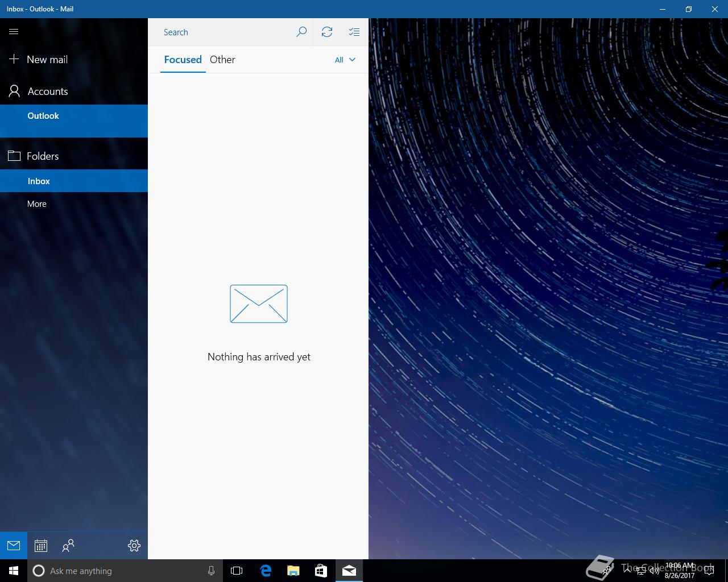Compose a message with New mail
728x582 pixels.
(x=47, y=60)
